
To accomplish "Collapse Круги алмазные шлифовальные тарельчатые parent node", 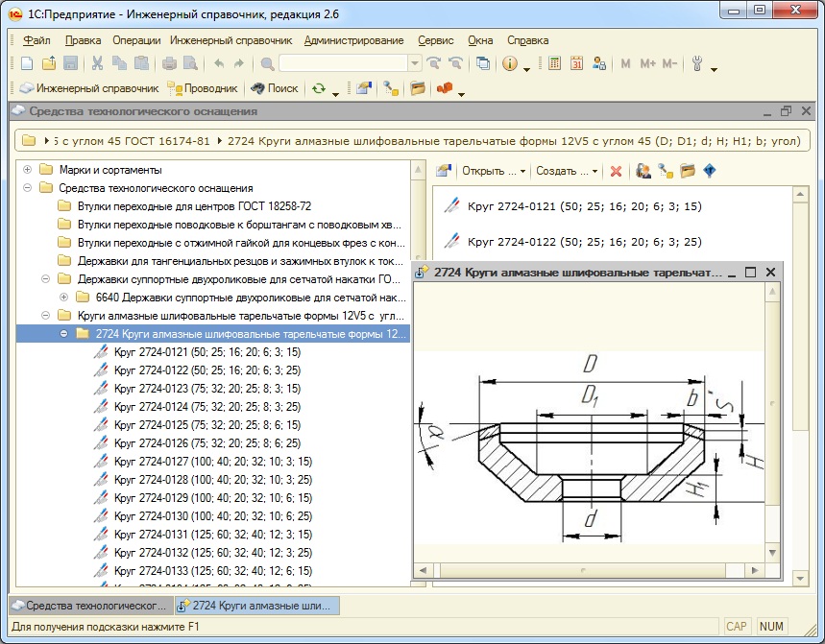I will [46, 316].
